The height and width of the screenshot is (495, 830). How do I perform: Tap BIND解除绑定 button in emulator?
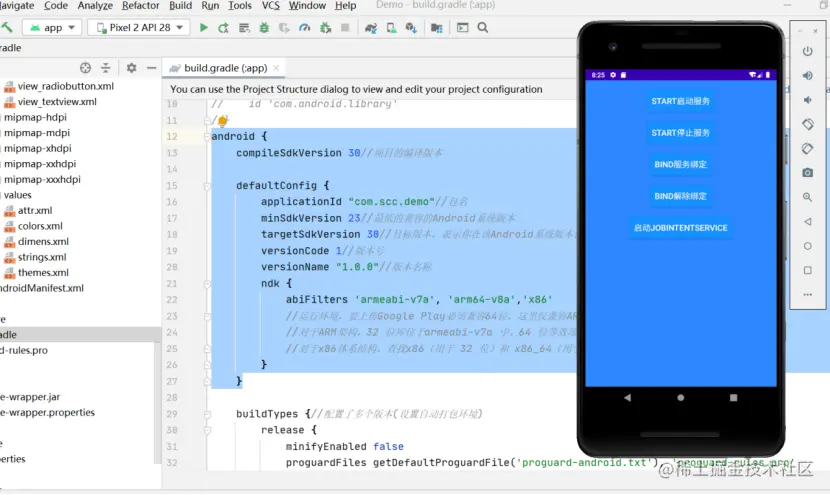tap(680, 196)
